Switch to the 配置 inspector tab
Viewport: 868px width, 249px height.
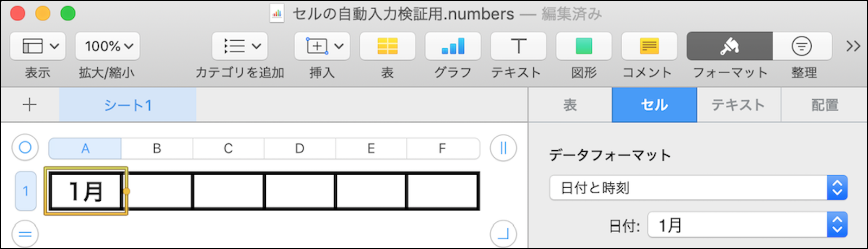[x=825, y=105]
